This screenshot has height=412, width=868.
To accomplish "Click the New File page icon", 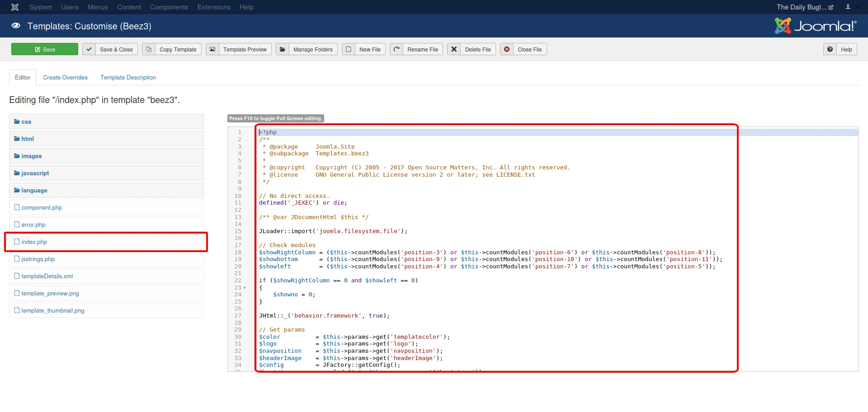I will pyautogui.click(x=349, y=49).
